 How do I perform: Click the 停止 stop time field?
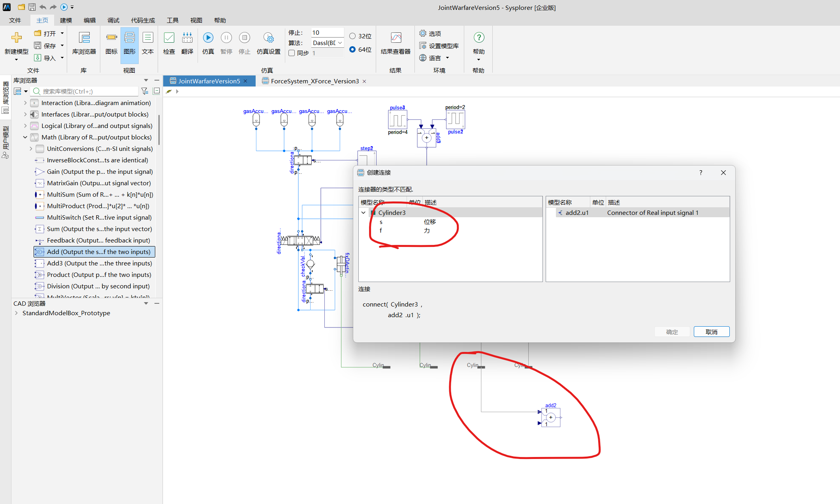pos(328,32)
